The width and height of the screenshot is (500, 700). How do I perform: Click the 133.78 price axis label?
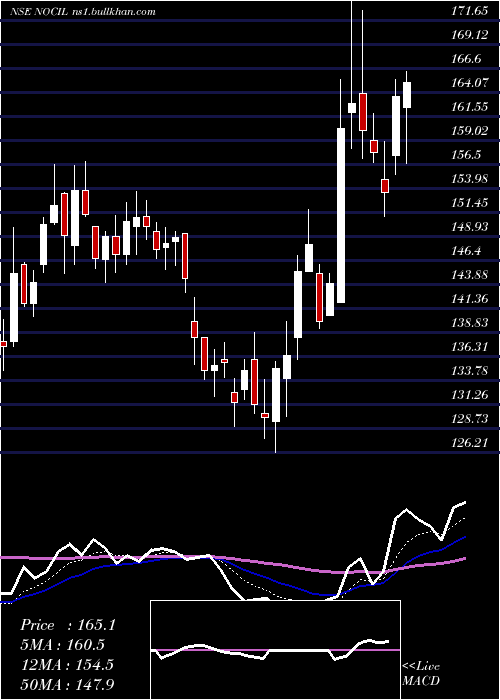(469, 371)
